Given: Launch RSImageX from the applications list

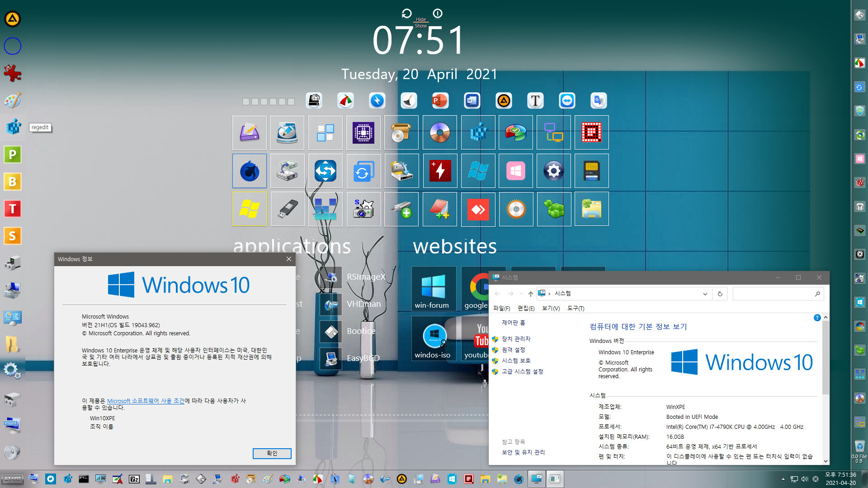Looking at the screenshot, I should click(353, 277).
